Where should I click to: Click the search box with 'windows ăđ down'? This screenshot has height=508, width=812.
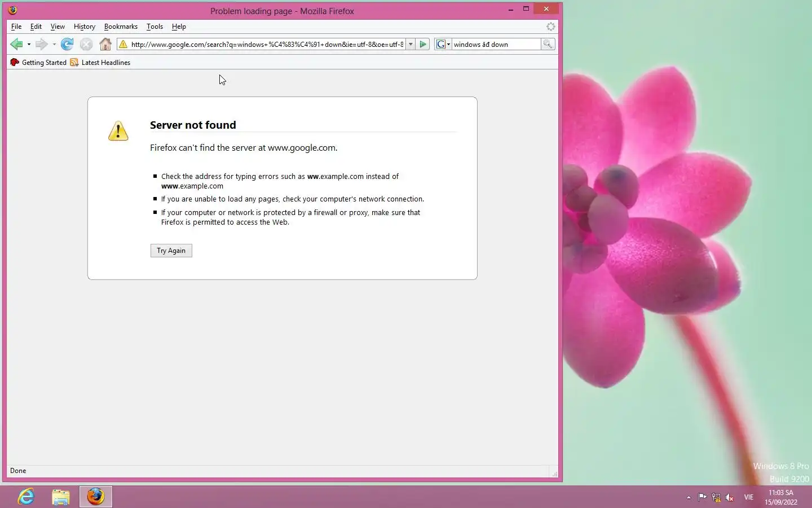pos(496,44)
